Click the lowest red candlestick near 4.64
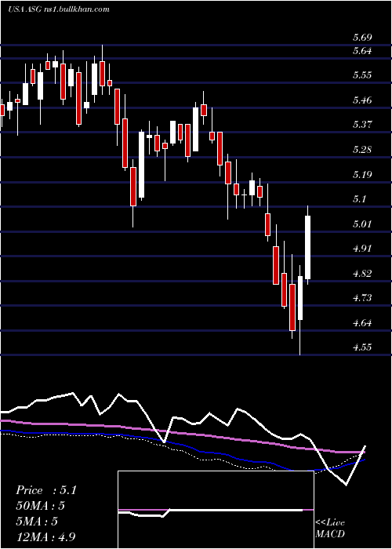 click(x=292, y=307)
